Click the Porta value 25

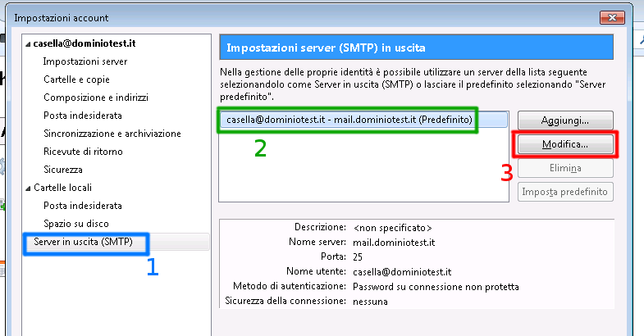click(x=358, y=257)
